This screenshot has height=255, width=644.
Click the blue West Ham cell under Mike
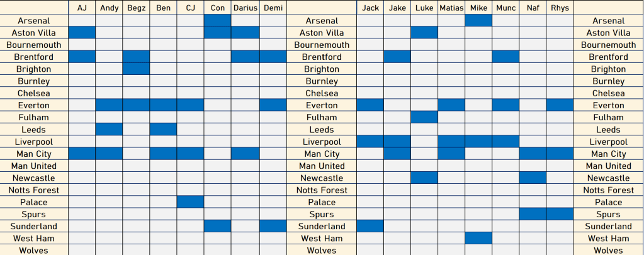pyautogui.click(x=478, y=239)
